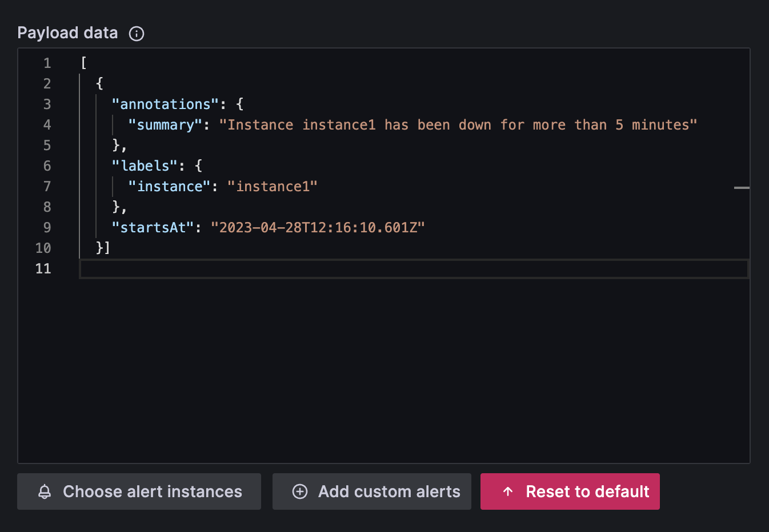Select line number 4 in the gutter
The height and width of the screenshot is (532, 769).
coord(47,124)
